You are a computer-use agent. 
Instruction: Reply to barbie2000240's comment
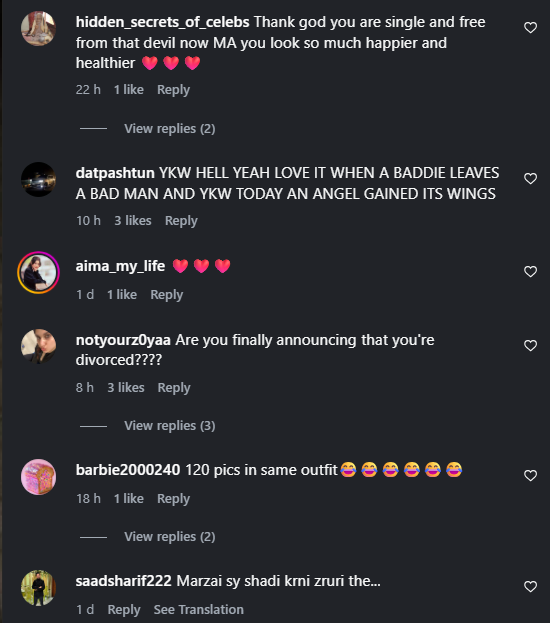[x=173, y=499]
